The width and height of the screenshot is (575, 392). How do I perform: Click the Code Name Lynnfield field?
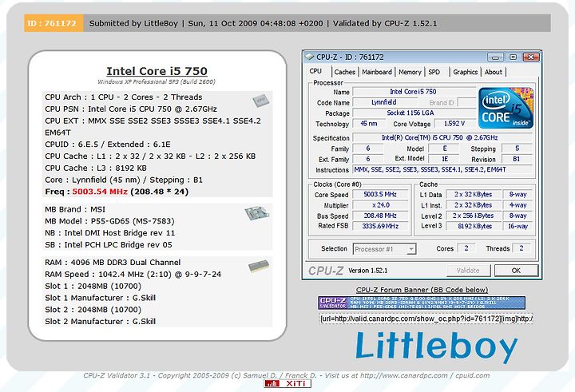(x=384, y=102)
